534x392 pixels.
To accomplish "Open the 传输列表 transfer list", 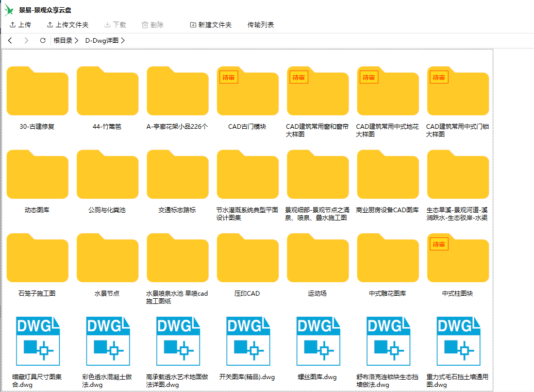I will point(260,25).
